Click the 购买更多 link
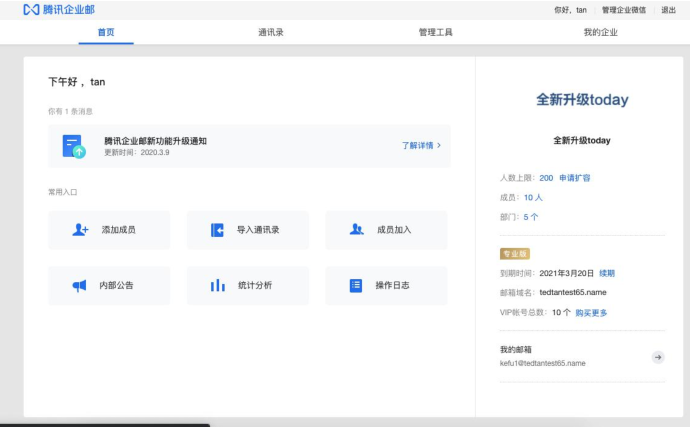Image resolution: width=696 pixels, height=437 pixels. (x=591, y=313)
